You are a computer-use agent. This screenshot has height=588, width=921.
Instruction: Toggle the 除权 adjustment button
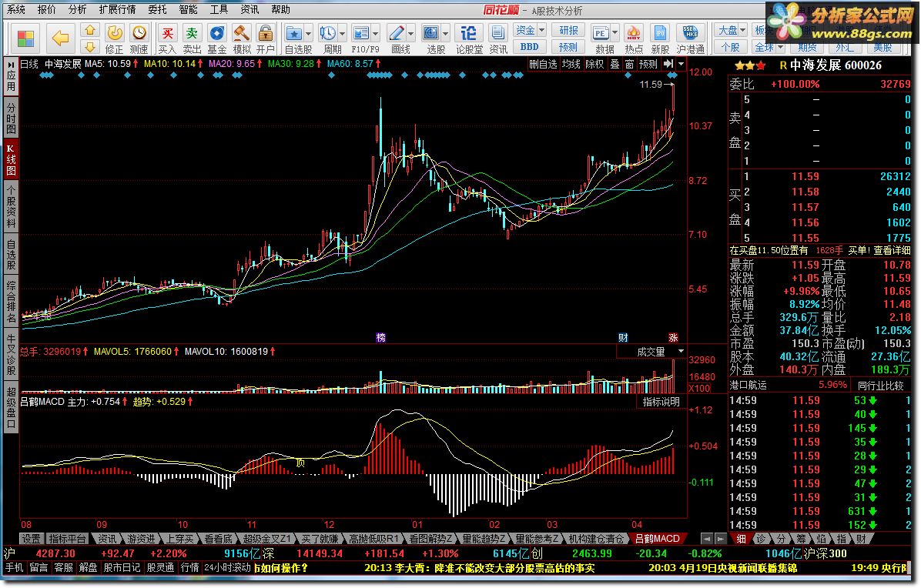pos(594,64)
